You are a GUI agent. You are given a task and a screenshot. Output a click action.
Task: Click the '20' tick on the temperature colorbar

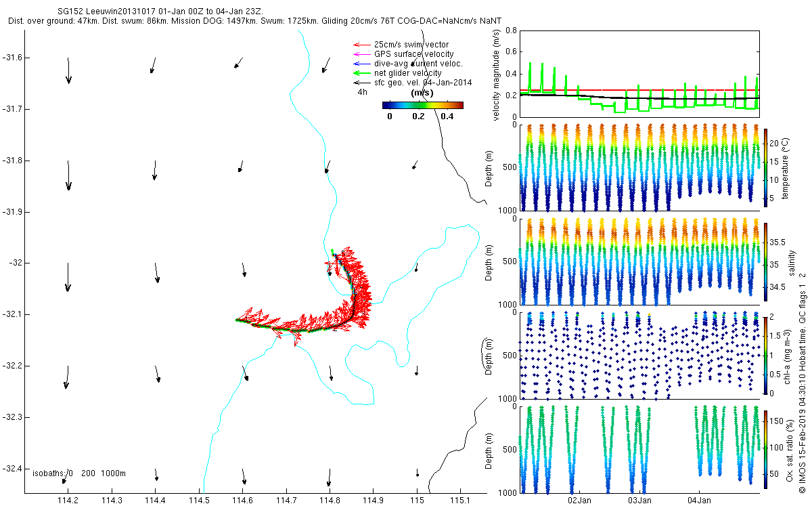click(775, 144)
